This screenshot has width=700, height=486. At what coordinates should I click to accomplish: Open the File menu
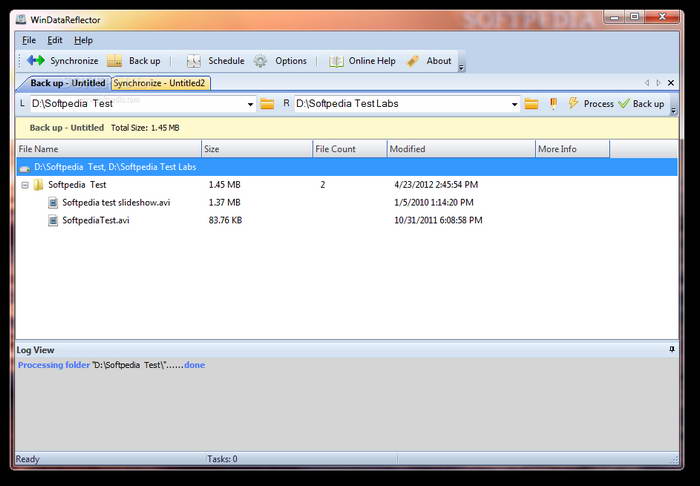coord(29,40)
